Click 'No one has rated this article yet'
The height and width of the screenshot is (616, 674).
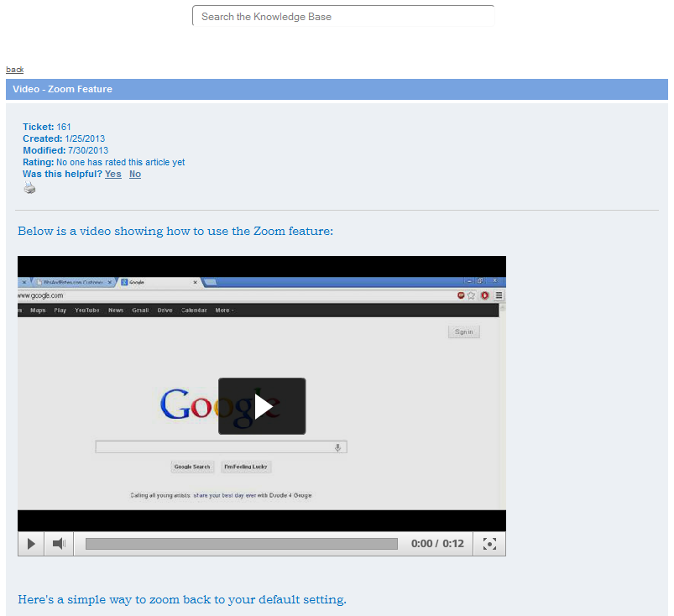pyautogui.click(x=120, y=162)
